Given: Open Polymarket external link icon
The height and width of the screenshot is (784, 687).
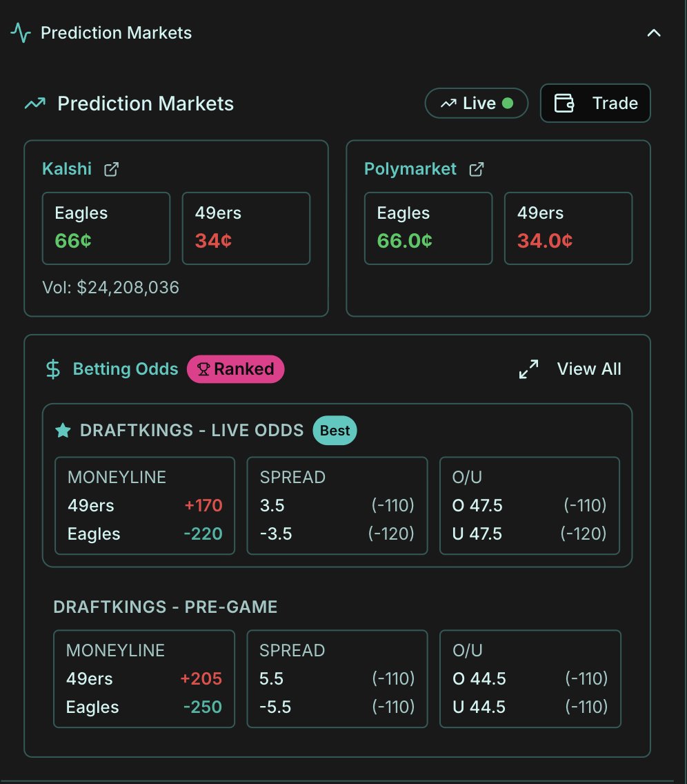Looking at the screenshot, I should point(476,170).
